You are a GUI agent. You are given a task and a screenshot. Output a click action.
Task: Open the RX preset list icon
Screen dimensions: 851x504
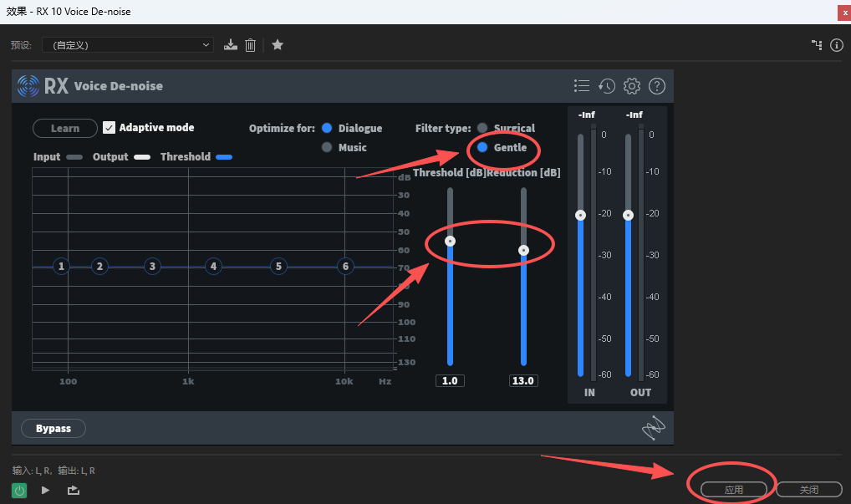click(582, 86)
